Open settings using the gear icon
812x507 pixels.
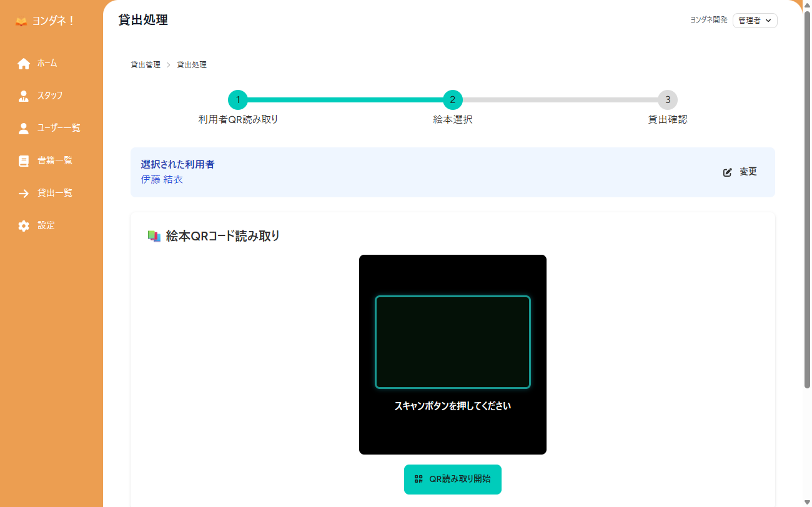(24, 225)
